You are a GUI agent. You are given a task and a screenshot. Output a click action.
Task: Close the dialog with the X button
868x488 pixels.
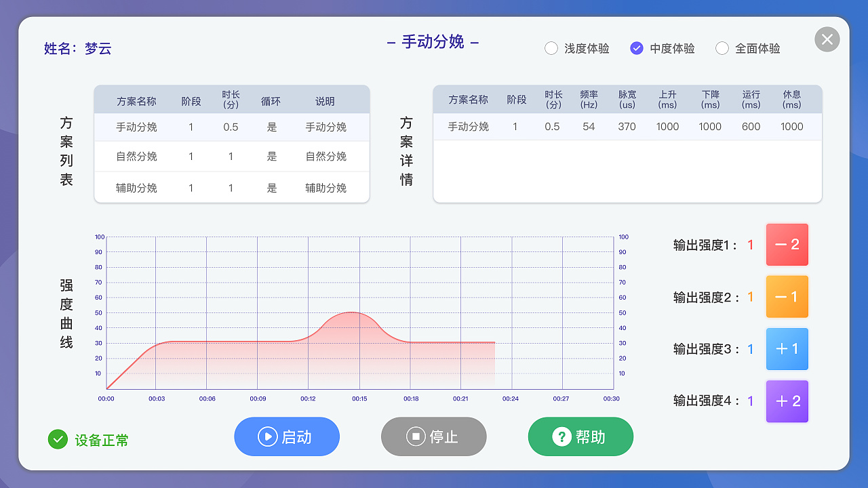coord(827,39)
